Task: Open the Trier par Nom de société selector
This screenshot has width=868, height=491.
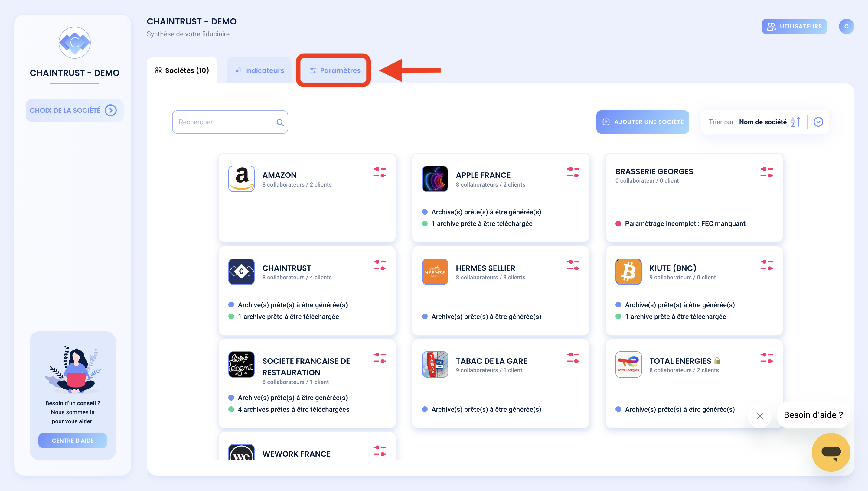Action: point(765,122)
